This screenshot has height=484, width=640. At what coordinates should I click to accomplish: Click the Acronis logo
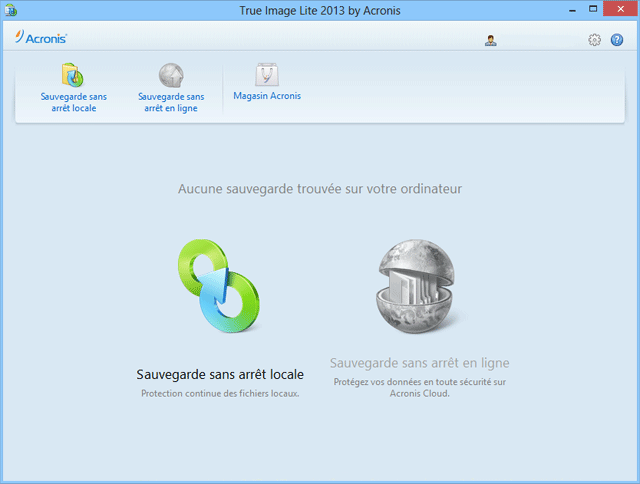click(41, 40)
